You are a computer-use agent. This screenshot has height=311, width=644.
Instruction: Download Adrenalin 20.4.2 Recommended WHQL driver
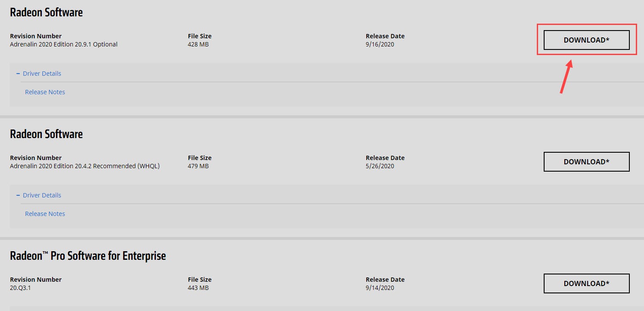[586, 162]
